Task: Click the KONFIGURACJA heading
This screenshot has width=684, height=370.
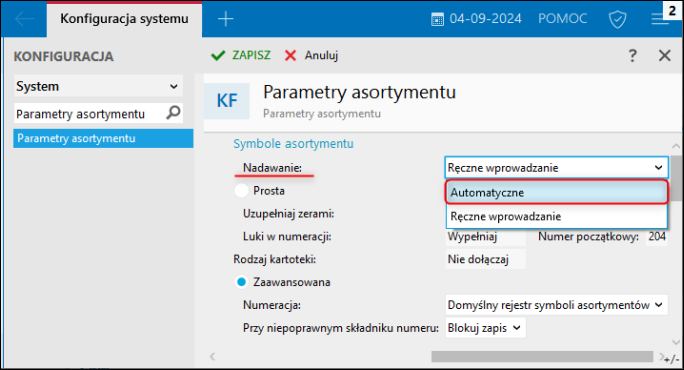Action: click(x=64, y=56)
